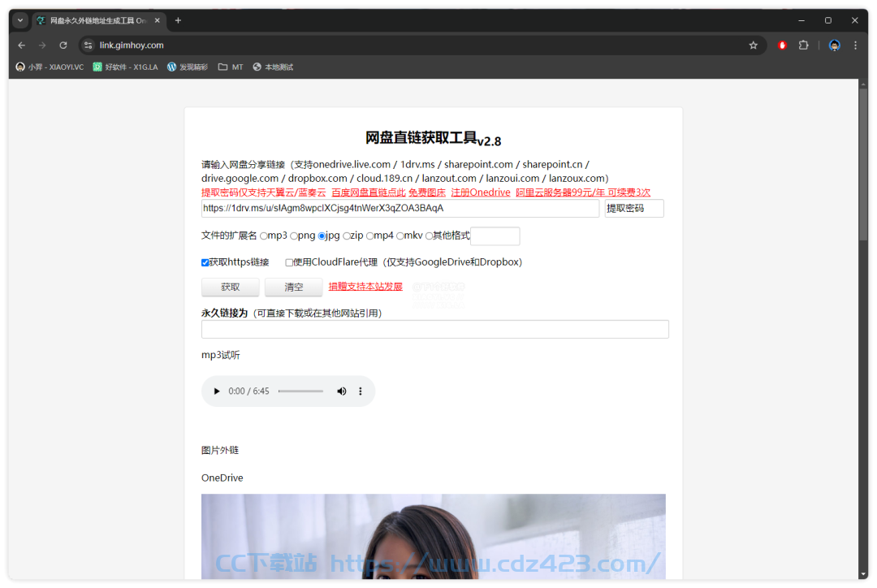Select the zip extension radio
The height and width of the screenshot is (588, 877).
click(347, 236)
